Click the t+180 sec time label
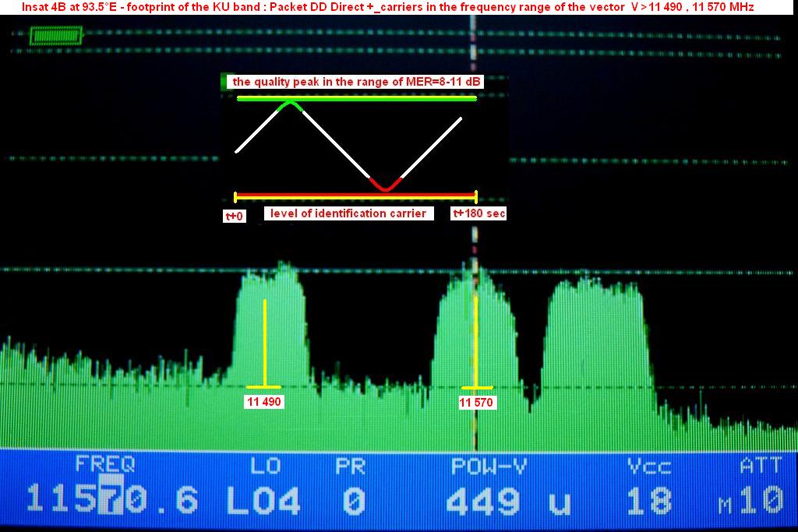 click(x=478, y=213)
